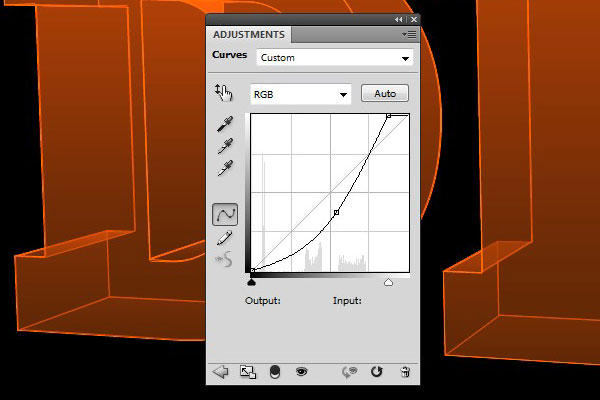Delete adjustment layer with trash icon

click(405, 372)
